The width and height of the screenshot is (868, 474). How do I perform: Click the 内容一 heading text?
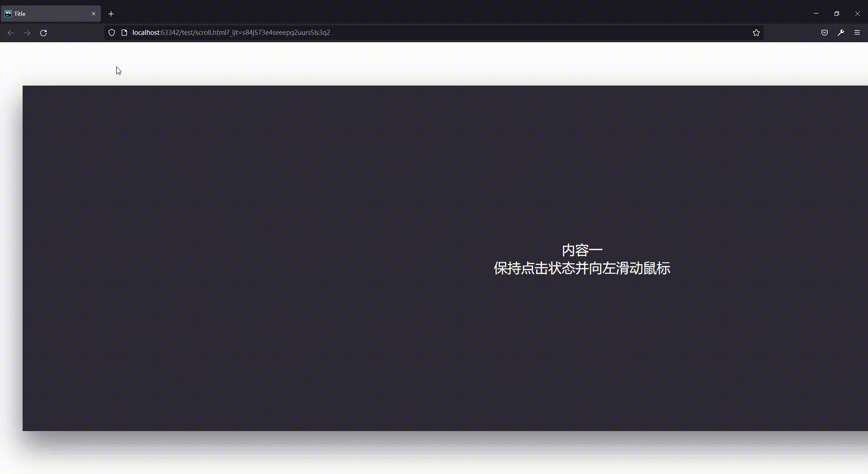tap(582, 250)
